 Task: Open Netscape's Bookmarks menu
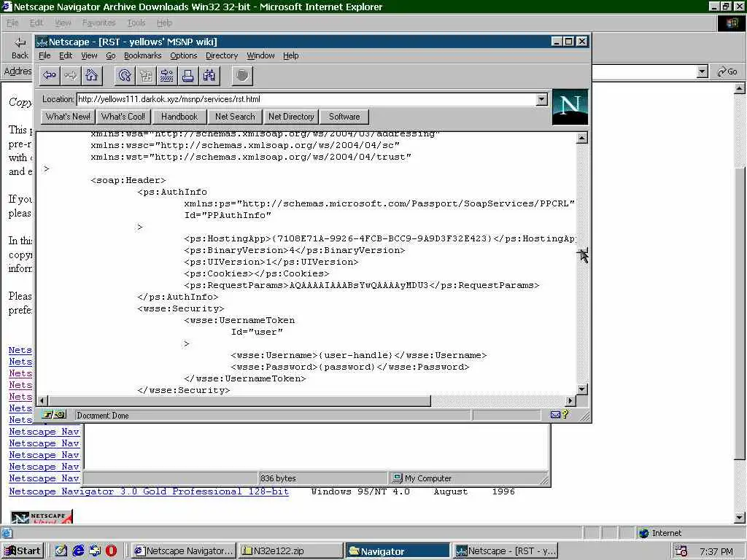point(142,55)
